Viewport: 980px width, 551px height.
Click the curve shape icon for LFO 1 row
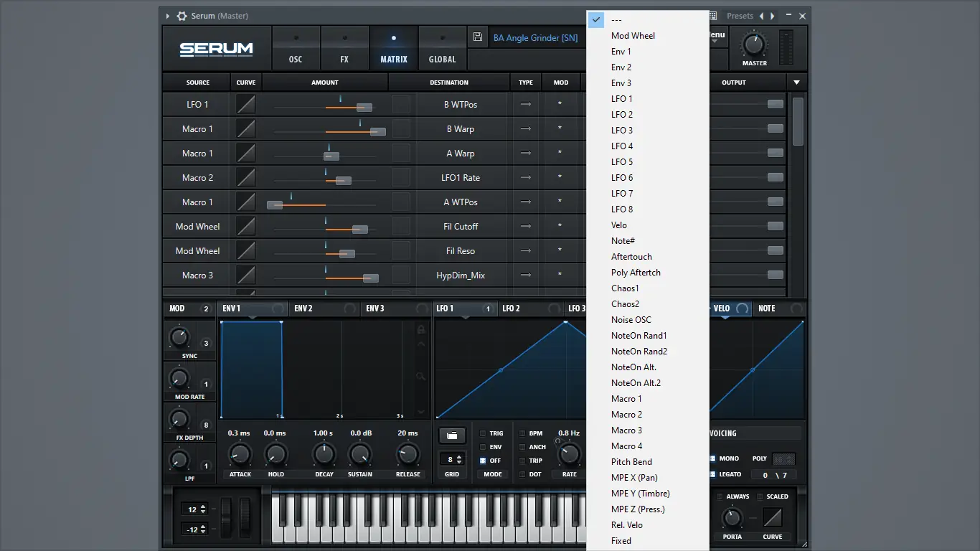(x=246, y=104)
